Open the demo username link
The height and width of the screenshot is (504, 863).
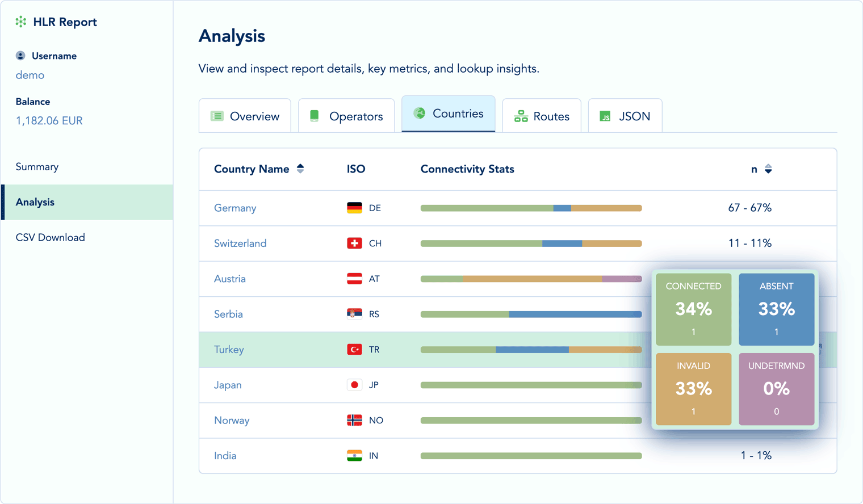click(x=30, y=74)
